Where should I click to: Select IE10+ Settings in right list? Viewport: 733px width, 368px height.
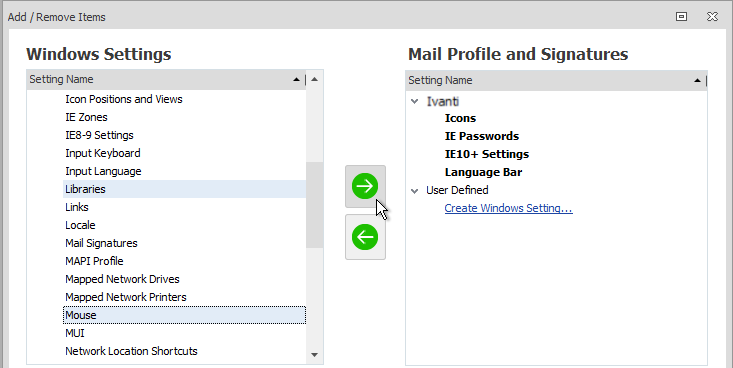tap(487, 154)
